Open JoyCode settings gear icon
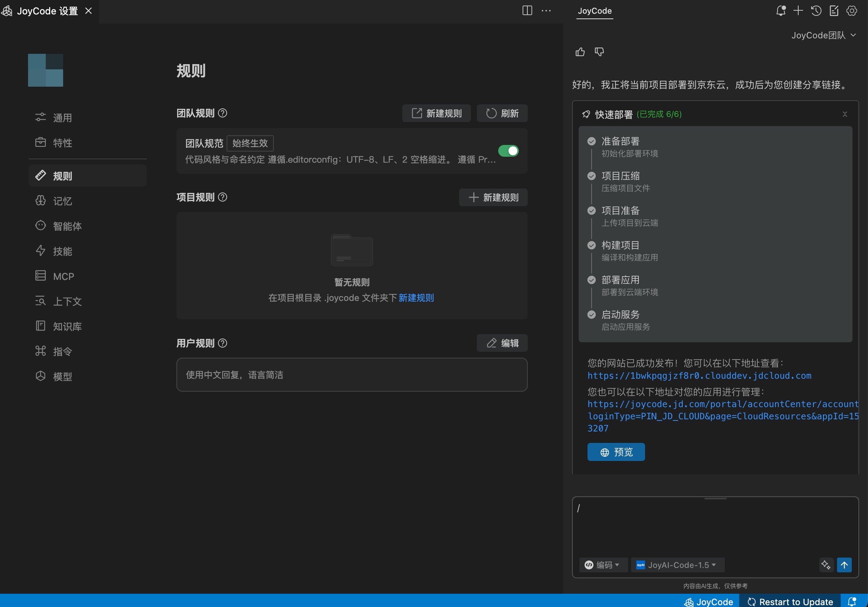The width and height of the screenshot is (868, 607). pos(851,11)
